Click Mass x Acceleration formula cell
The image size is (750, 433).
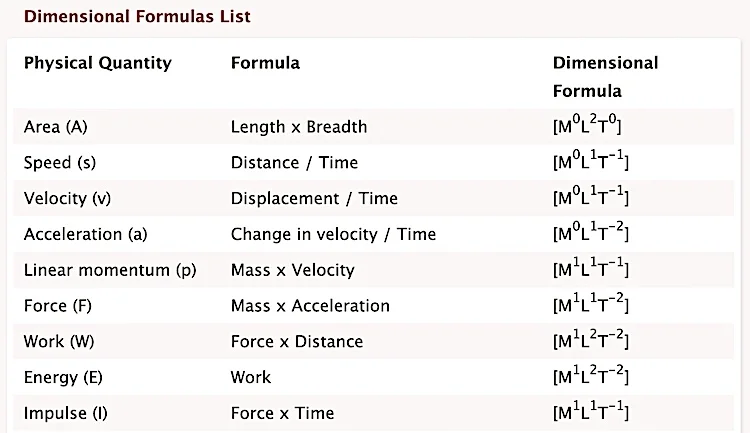(x=310, y=306)
